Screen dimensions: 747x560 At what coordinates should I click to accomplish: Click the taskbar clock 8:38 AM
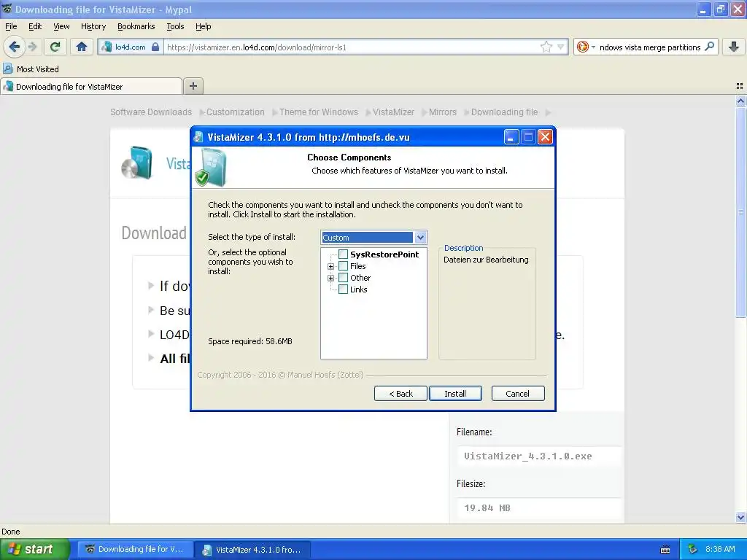point(720,549)
